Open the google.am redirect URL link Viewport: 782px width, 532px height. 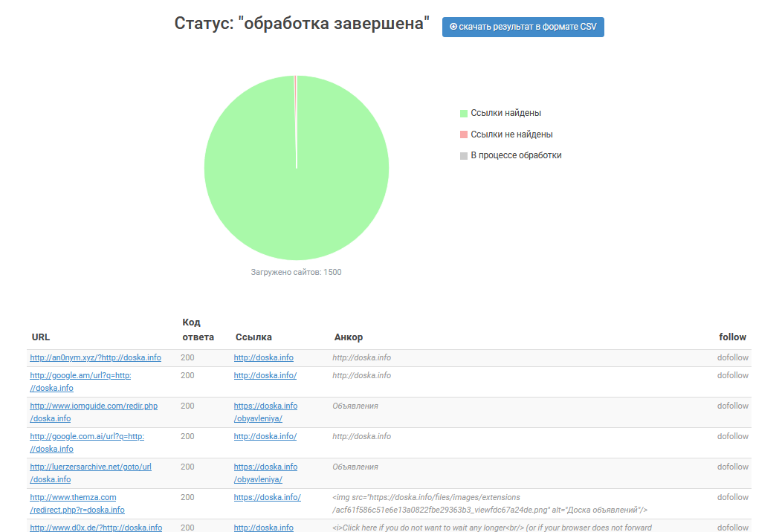[80, 381]
